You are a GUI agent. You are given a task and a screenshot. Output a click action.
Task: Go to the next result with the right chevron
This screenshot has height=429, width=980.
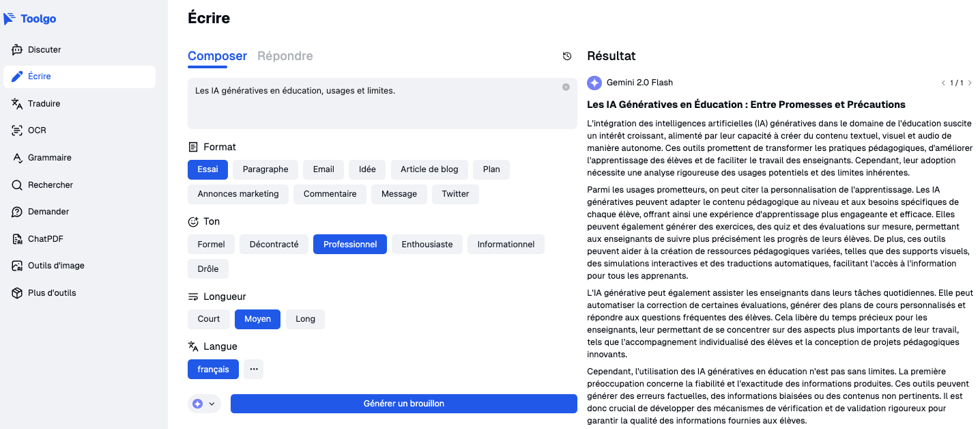(x=970, y=83)
